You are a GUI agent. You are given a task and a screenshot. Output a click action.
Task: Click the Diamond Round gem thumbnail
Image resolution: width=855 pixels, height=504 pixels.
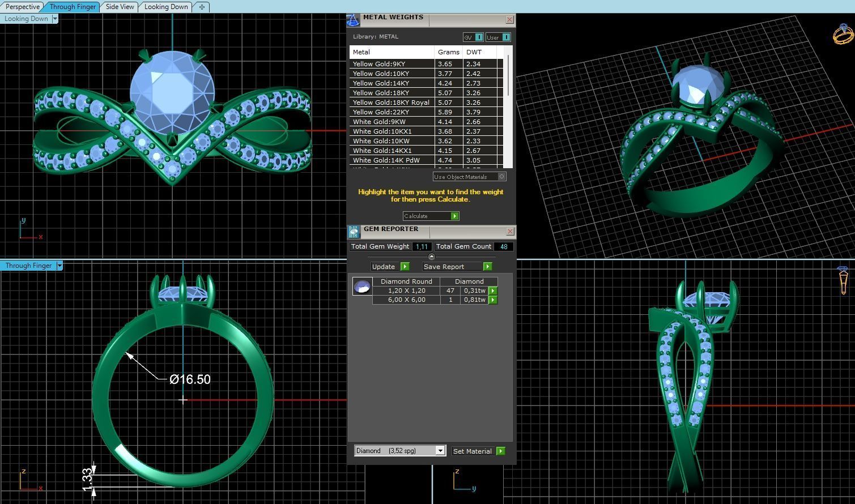(362, 287)
